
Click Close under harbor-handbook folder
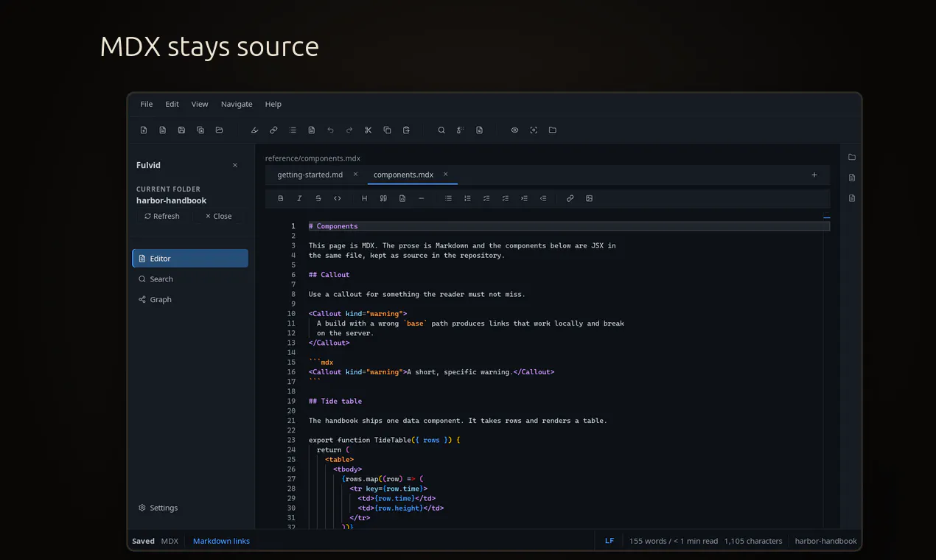coord(218,216)
